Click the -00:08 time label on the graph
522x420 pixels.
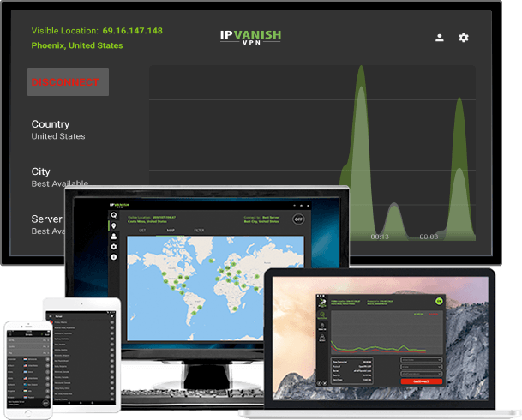[x=427, y=237]
